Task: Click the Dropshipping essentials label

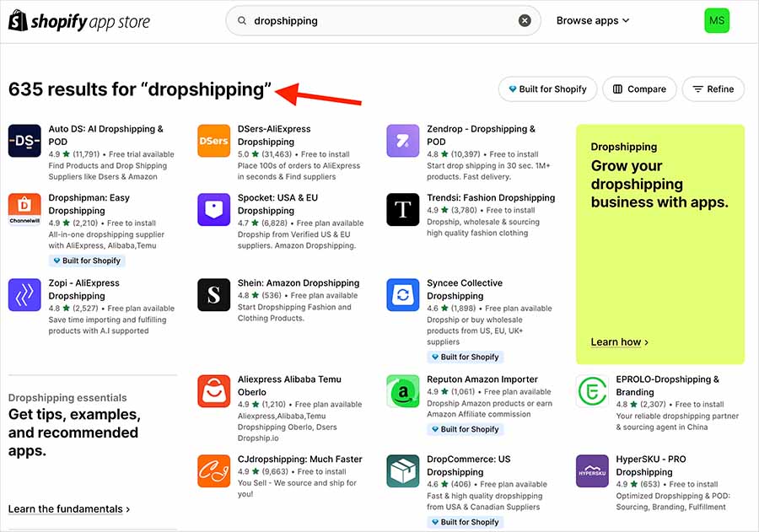Action: point(67,397)
